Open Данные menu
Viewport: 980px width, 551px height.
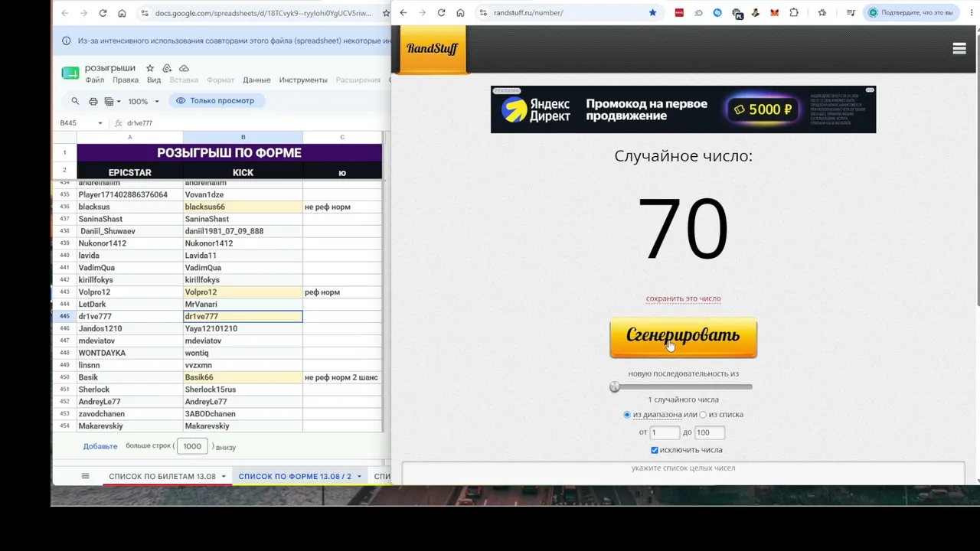[x=256, y=80]
